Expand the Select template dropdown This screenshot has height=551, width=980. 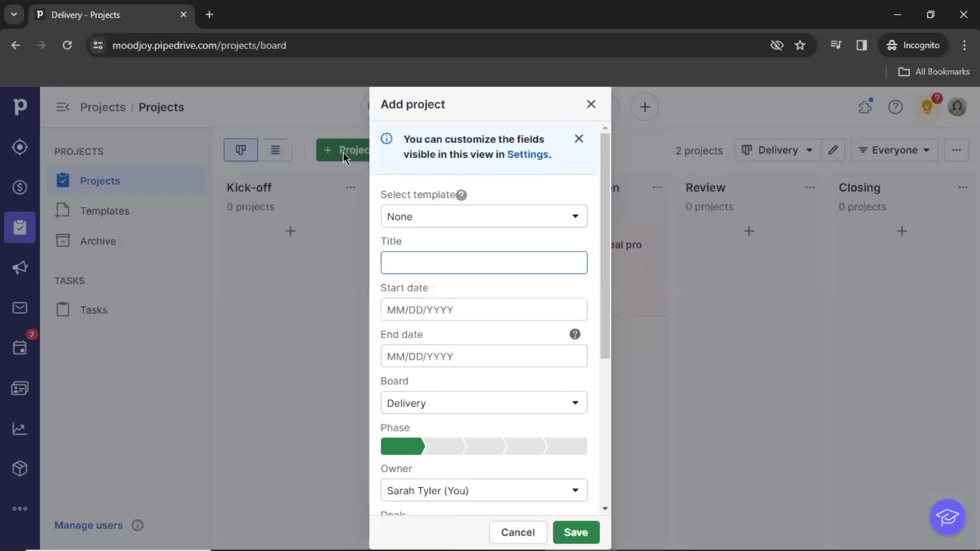tap(482, 216)
